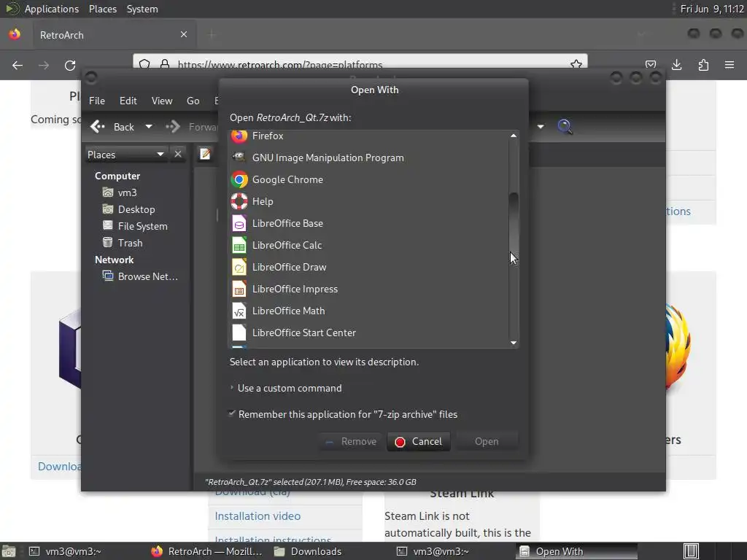Select Firefox in the Open With list
The height and width of the screenshot is (560, 747).
pos(369,136)
